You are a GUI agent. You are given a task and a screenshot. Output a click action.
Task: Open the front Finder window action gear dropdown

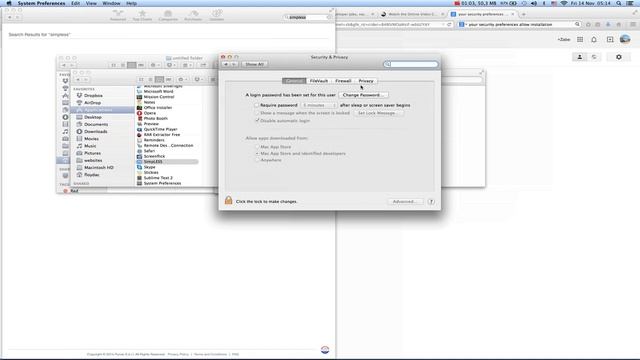182,80
